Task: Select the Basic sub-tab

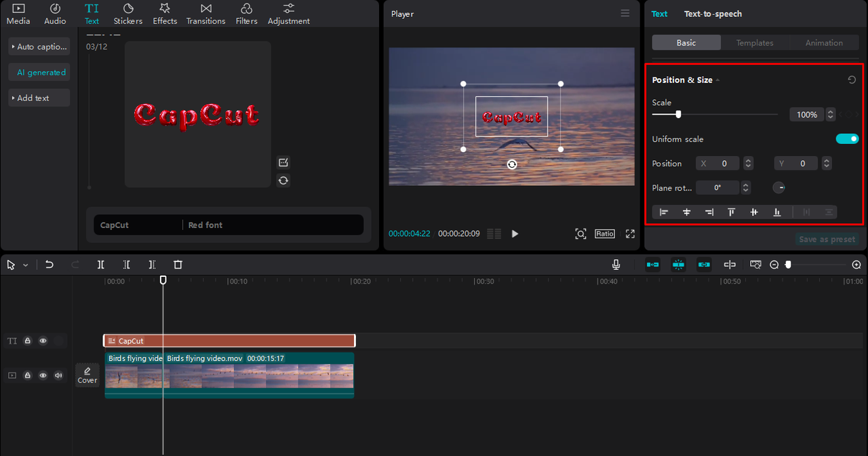Action: (x=686, y=43)
